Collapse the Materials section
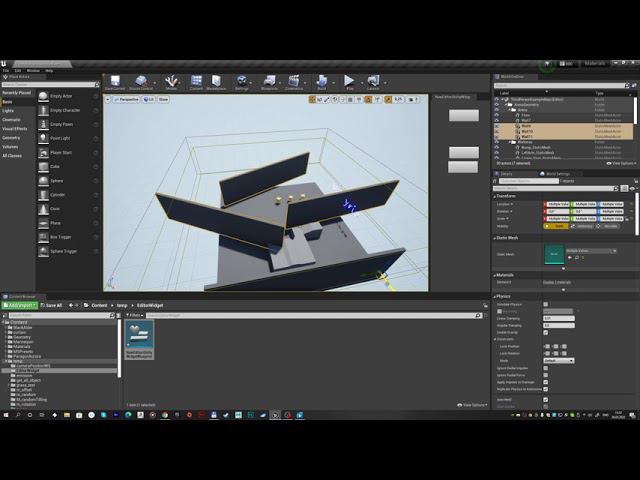Screen dimensions: 640x480 [494, 275]
